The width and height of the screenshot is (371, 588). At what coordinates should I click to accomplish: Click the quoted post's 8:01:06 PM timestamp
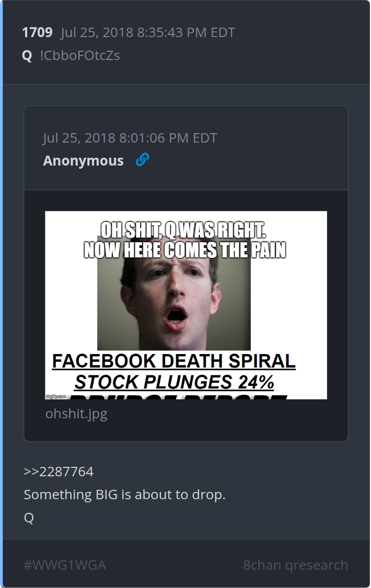tap(130, 138)
